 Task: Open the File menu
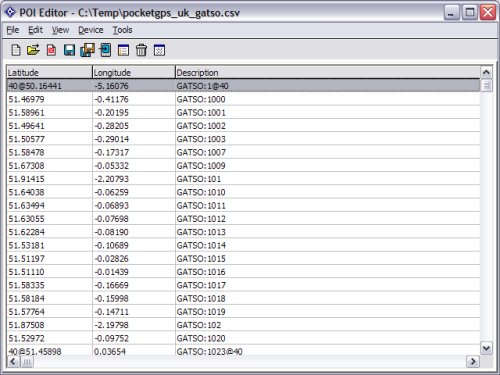[x=13, y=30]
